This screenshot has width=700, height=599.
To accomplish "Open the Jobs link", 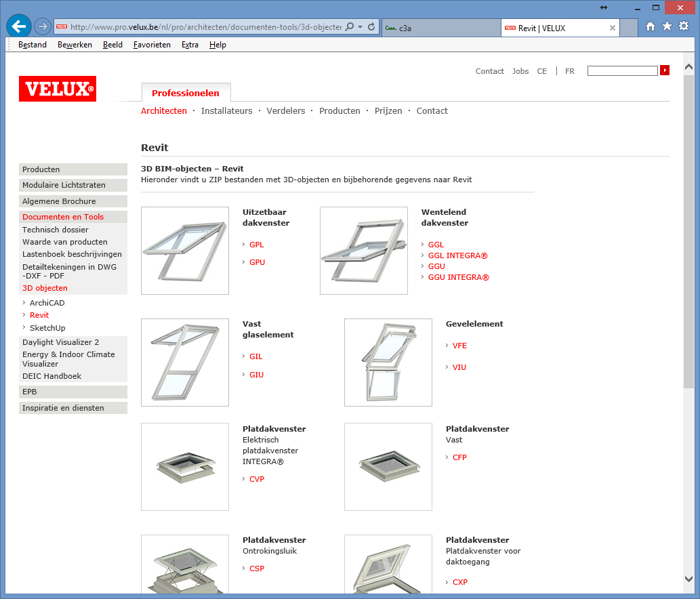I will pyautogui.click(x=520, y=71).
